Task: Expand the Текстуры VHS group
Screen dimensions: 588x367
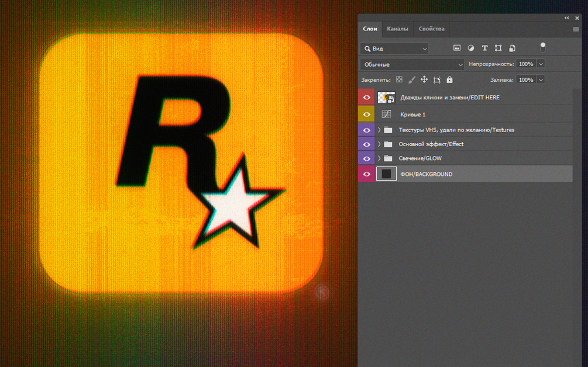Action: (379, 130)
